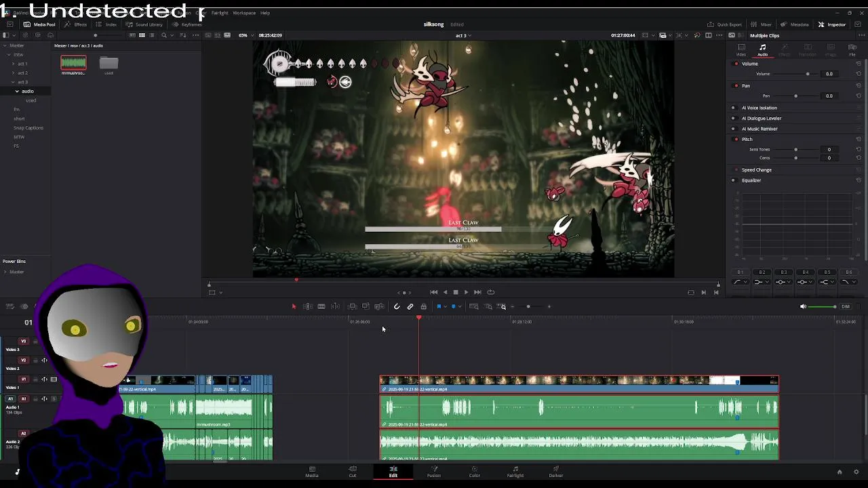Open the used folder in media pool
The width and height of the screenshot is (868, 488).
pos(108,64)
